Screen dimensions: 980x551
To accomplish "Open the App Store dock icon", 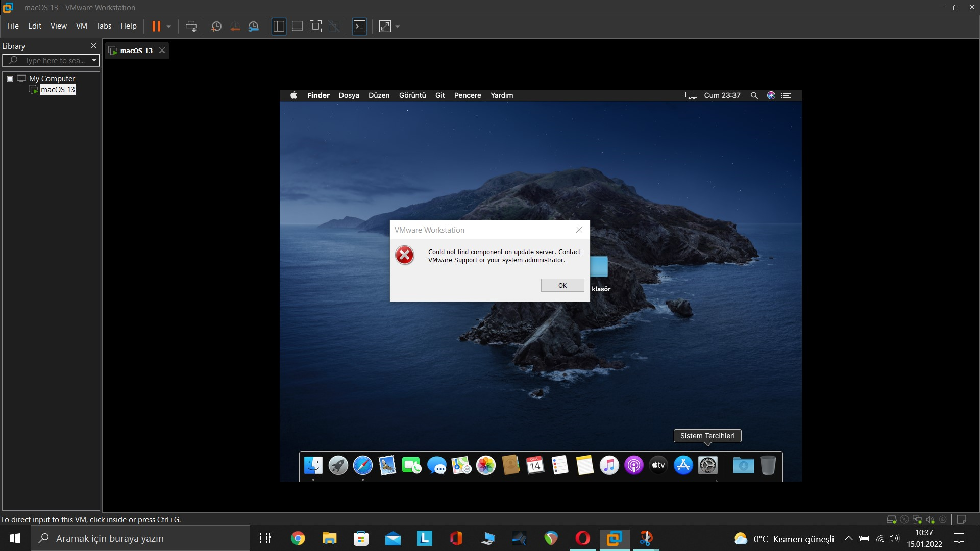I will click(x=683, y=465).
